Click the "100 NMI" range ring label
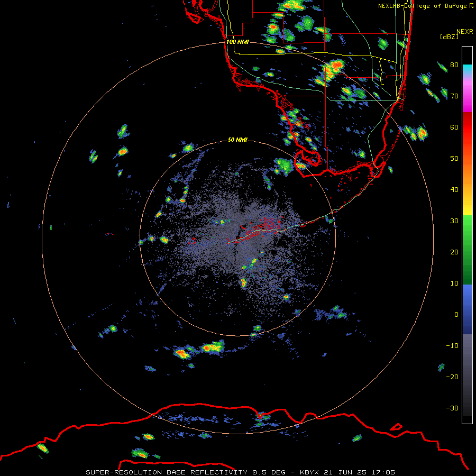Image resolution: width=476 pixels, height=476 pixels. coord(237,42)
